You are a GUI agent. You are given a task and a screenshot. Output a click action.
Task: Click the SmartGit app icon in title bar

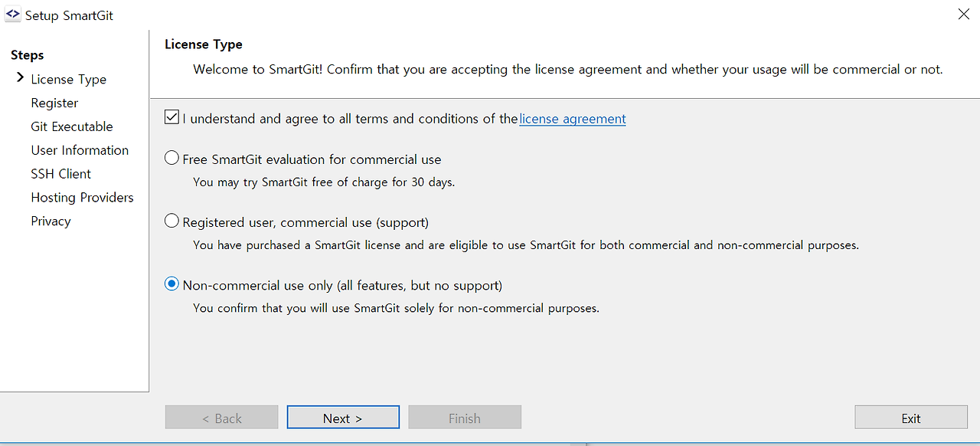click(x=12, y=14)
